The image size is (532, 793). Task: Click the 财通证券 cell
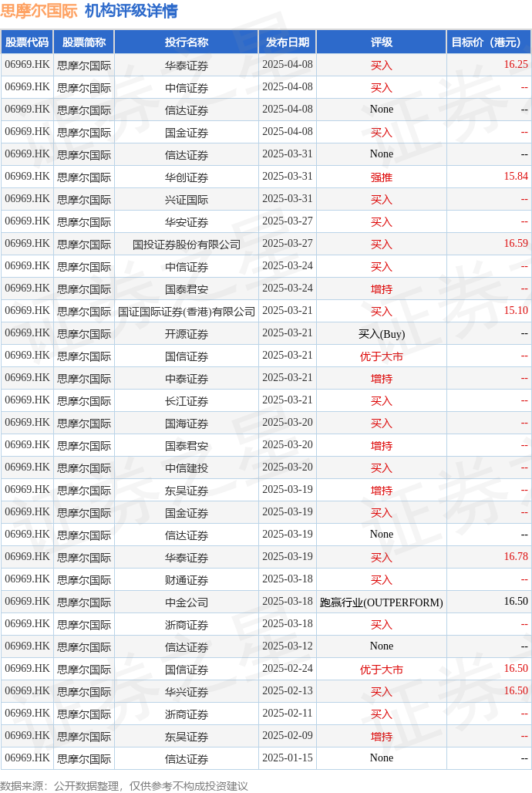186,579
